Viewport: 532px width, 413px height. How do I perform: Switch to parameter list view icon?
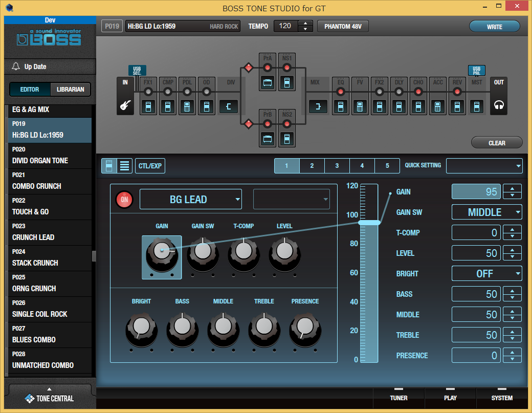(124, 166)
